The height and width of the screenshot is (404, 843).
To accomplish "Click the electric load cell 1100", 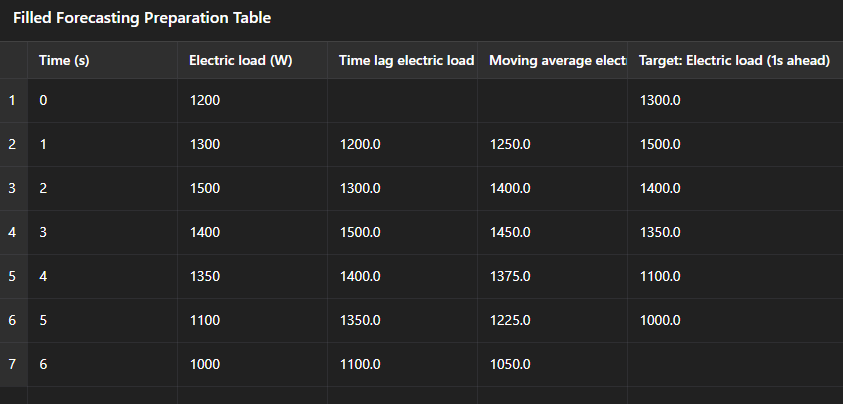I will coord(252,321).
